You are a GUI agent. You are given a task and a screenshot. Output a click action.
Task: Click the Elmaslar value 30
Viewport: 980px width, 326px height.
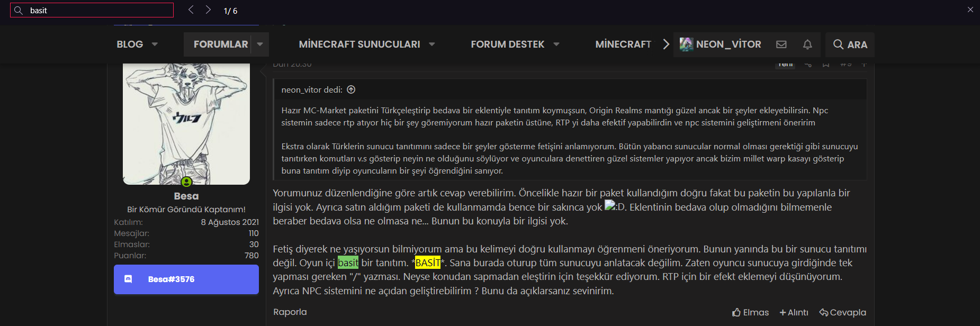(x=254, y=245)
